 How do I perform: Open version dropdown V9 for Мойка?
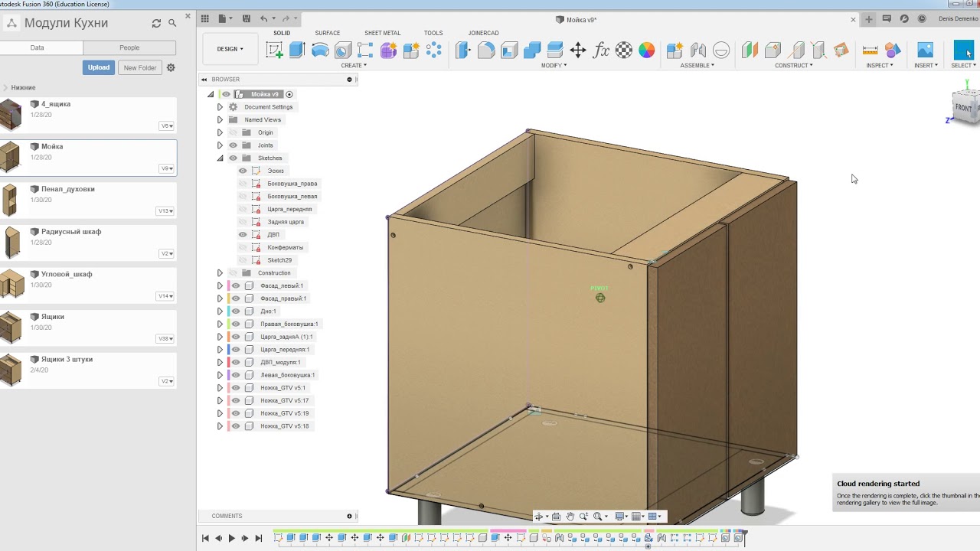tap(167, 168)
